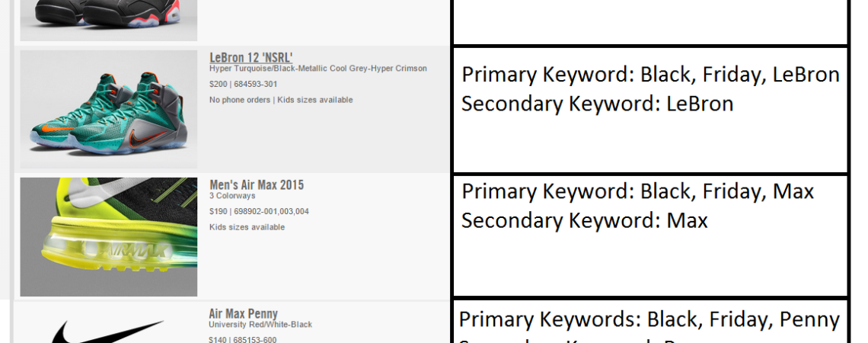Select the Men's Air Max 2015 title
868x343 pixels.
(x=257, y=185)
